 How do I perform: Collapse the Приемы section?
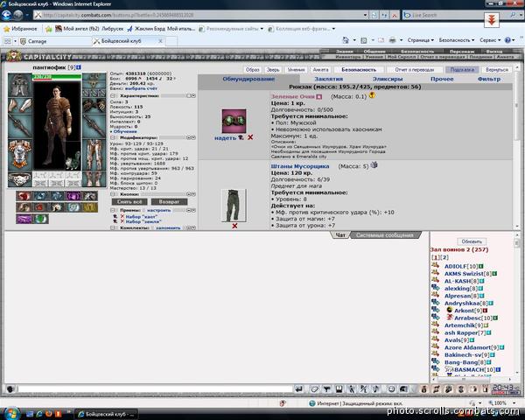click(x=113, y=210)
